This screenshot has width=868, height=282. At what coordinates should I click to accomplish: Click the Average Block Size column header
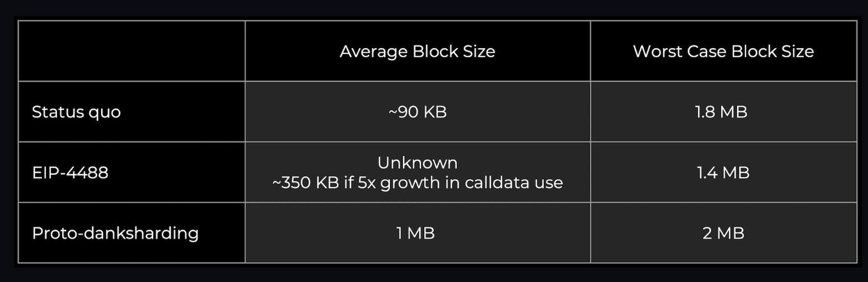[x=417, y=51]
